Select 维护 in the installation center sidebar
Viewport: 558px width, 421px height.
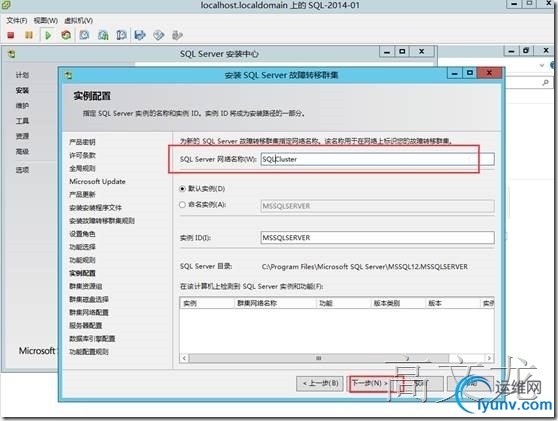pos(22,106)
